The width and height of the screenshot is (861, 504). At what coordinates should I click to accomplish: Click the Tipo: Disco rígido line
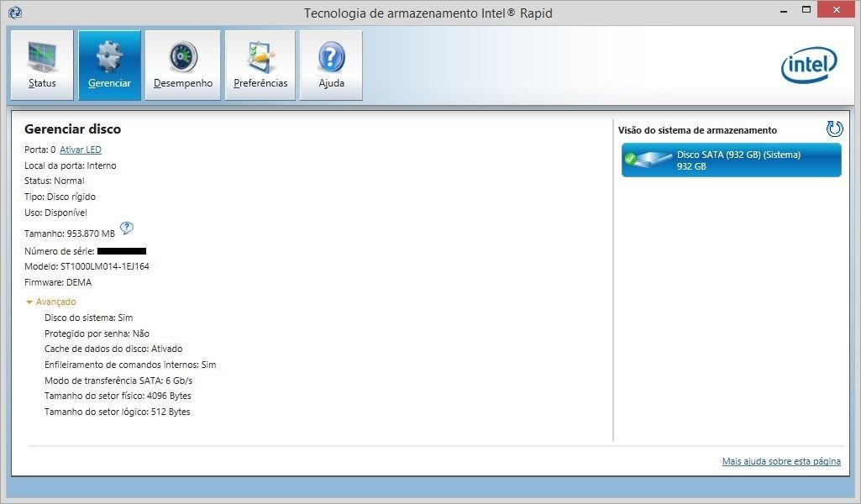(x=60, y=197)
